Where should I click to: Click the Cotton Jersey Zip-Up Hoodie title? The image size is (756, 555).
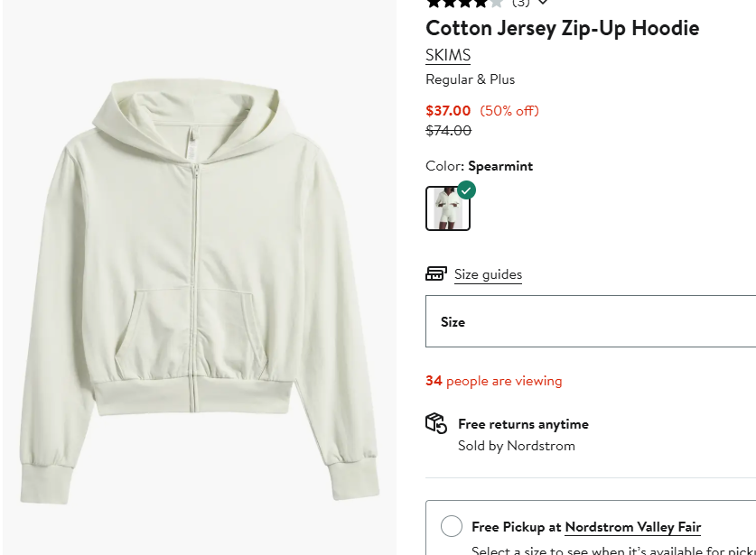tap(562, 28)
